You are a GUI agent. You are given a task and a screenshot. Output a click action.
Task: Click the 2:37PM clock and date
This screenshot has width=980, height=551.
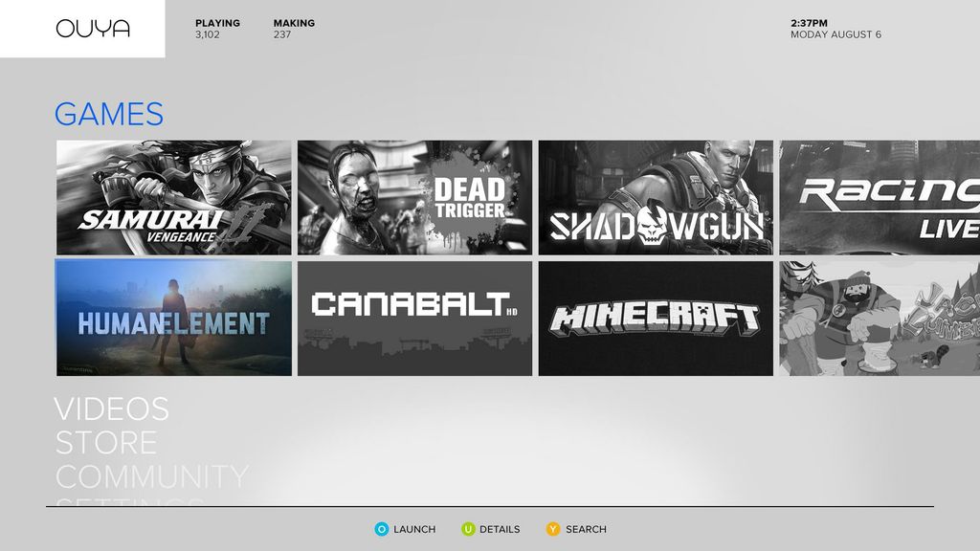(x=835, y=29)
